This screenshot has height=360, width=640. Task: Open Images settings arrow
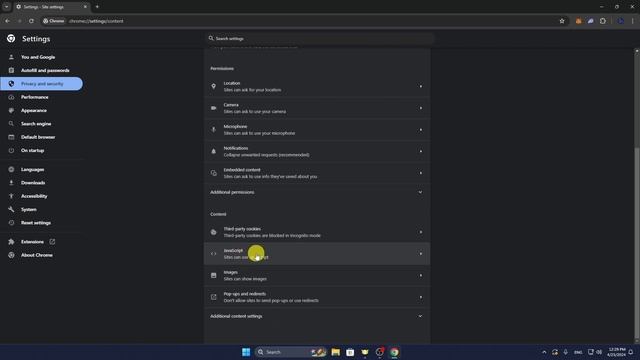pyautogui.click(x=421, y=275)
